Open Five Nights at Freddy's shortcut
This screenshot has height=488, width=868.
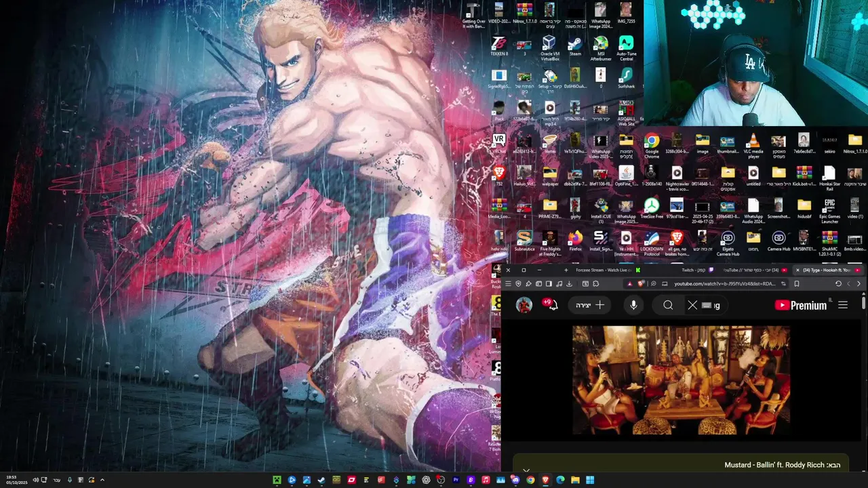tap(550, 242)
